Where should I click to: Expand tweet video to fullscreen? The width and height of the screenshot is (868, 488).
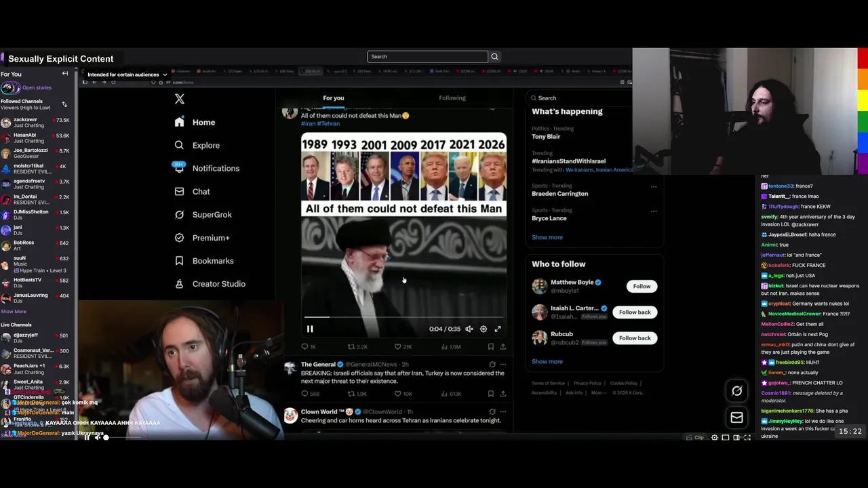tap(498, 329)
